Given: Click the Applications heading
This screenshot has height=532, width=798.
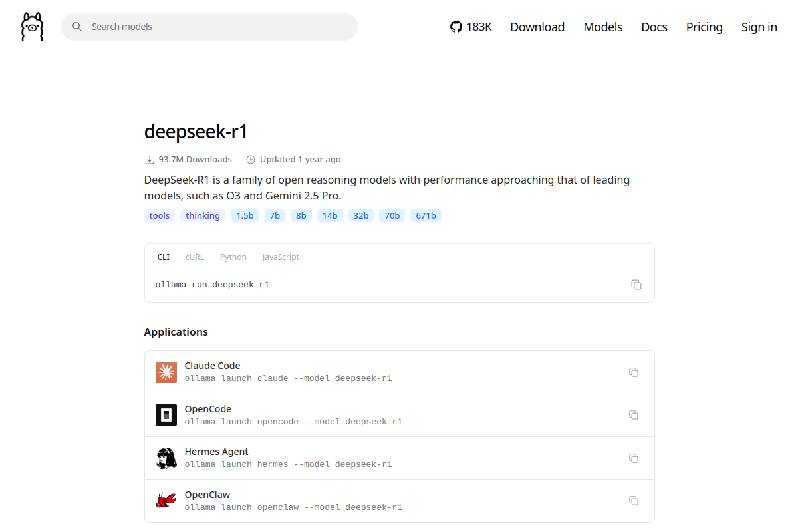Looking at the screenshot, I should [176, 332].
